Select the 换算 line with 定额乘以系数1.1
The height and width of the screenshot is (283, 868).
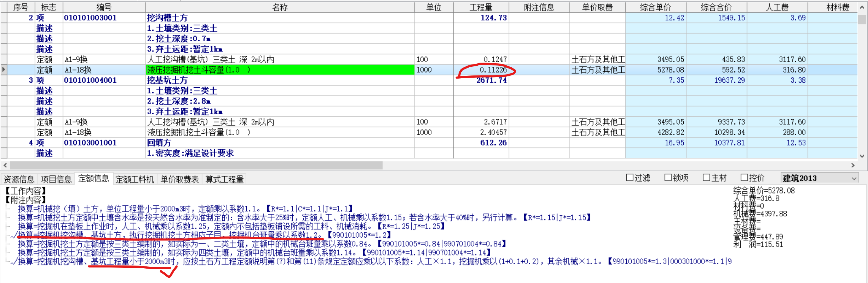(x=185, y=208)
